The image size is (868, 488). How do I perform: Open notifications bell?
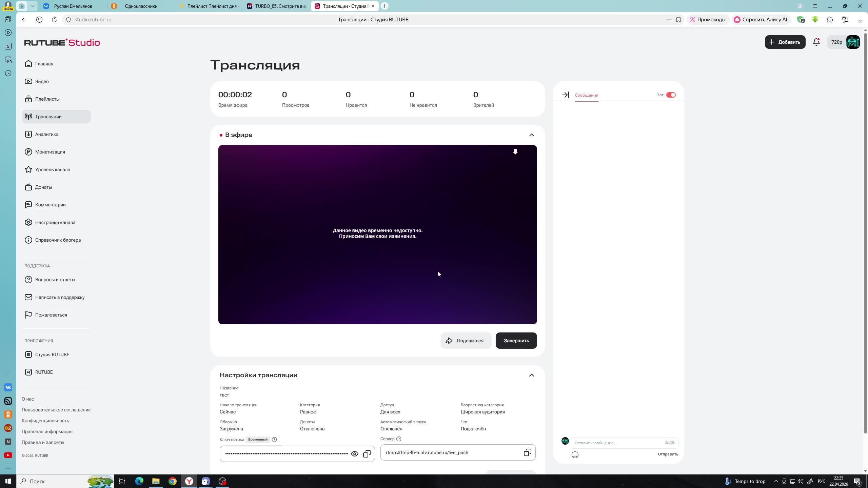[x=816, y=42]
